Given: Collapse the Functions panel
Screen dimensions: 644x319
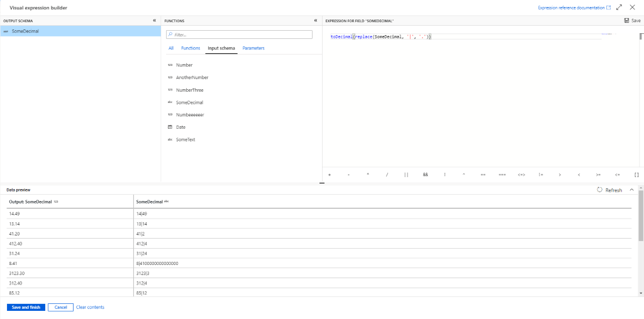Looking at the screenshot, I should pos(316,21).
